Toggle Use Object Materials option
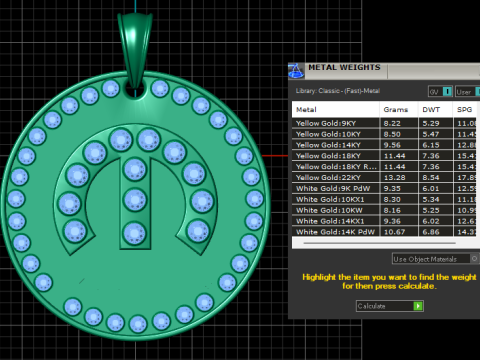Screen dimensions: 480x360 [436, 259]
